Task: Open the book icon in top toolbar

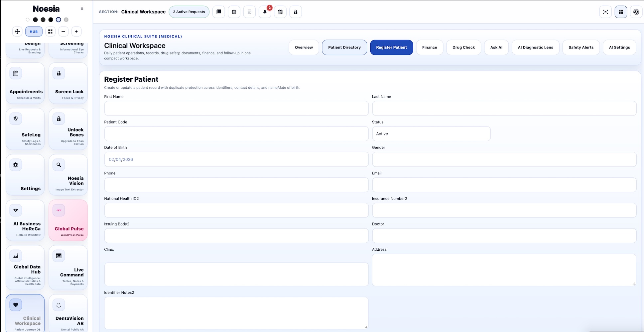Action: tap(219, 12)
